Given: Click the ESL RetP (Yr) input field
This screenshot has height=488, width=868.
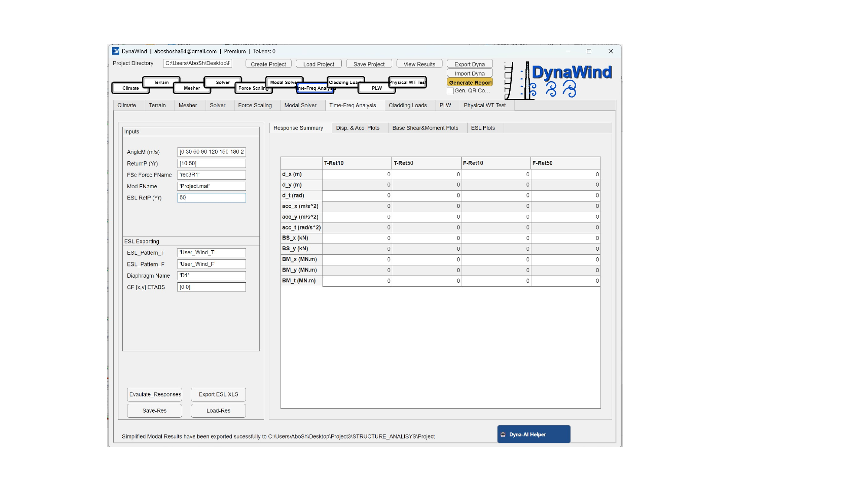Looking at the screenshot, I should click(x=211, y=198).
